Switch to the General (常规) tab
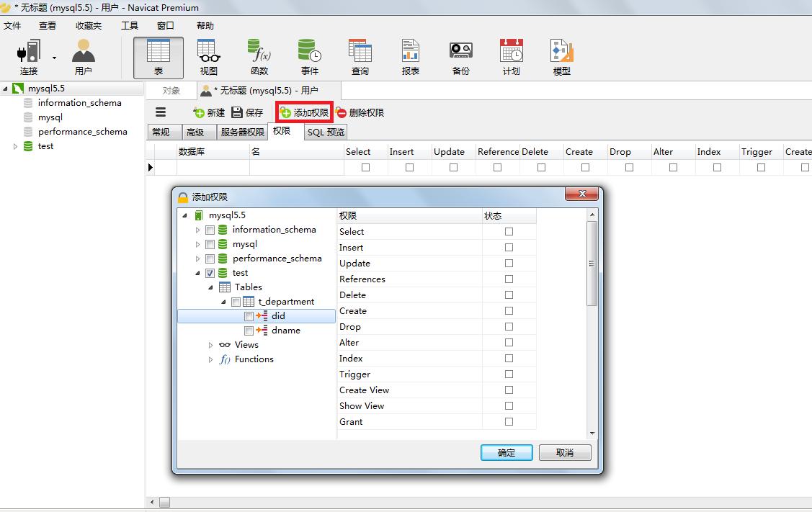 point(165,132)
